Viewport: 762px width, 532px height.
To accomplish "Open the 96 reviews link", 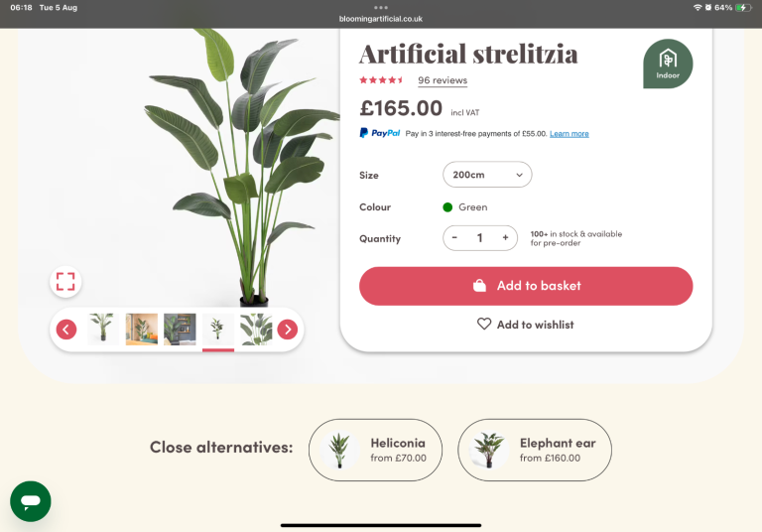I will click(x=443, y=80).
